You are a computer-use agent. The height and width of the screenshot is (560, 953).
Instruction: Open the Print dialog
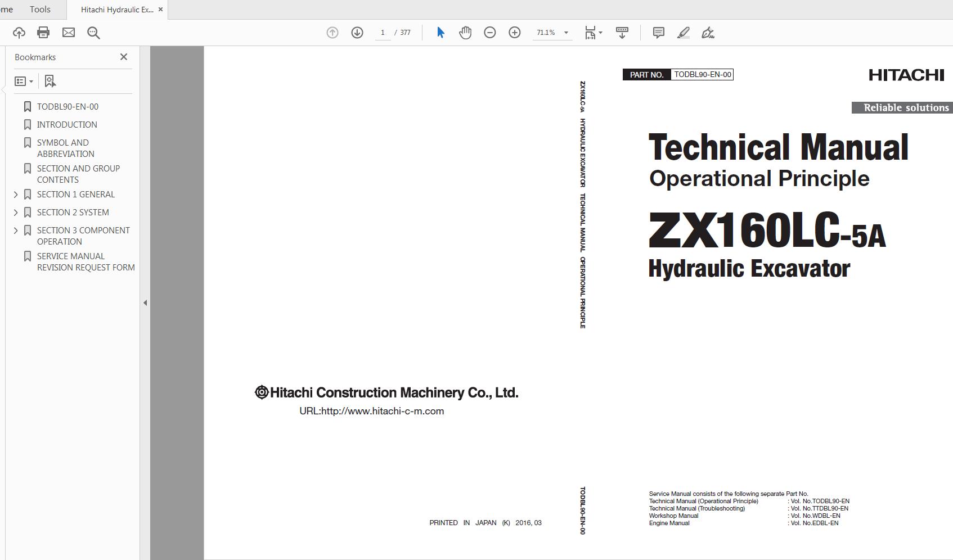(43, 33)
